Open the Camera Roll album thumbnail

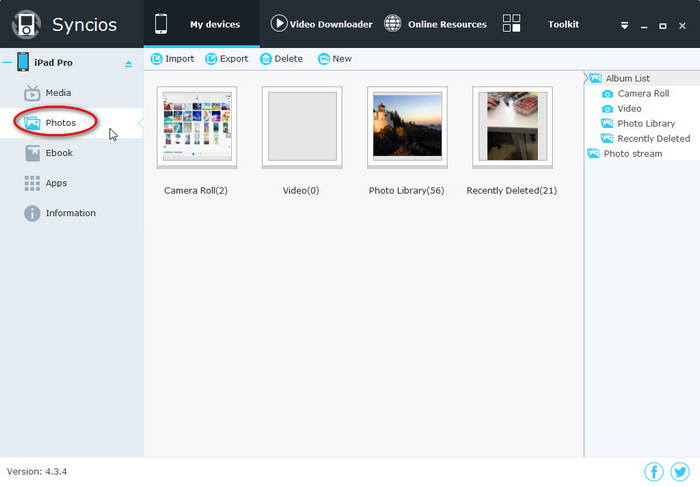click(197, 128)
